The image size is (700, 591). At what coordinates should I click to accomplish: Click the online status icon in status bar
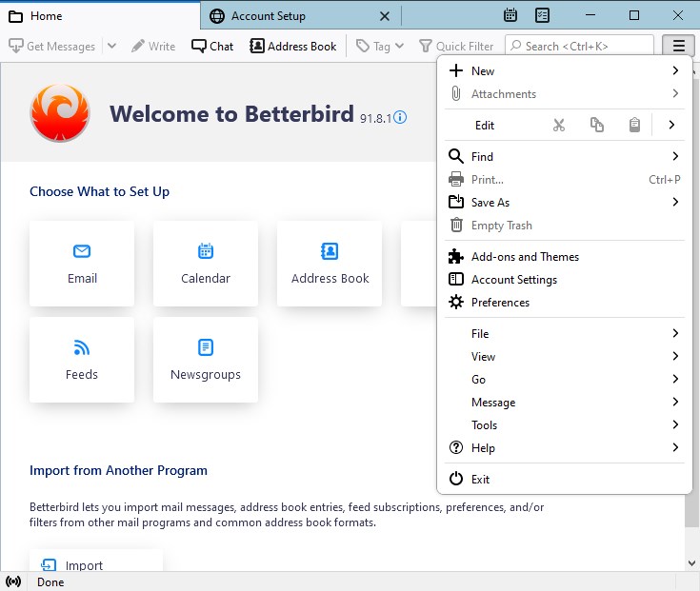click(x=13, y=581)
